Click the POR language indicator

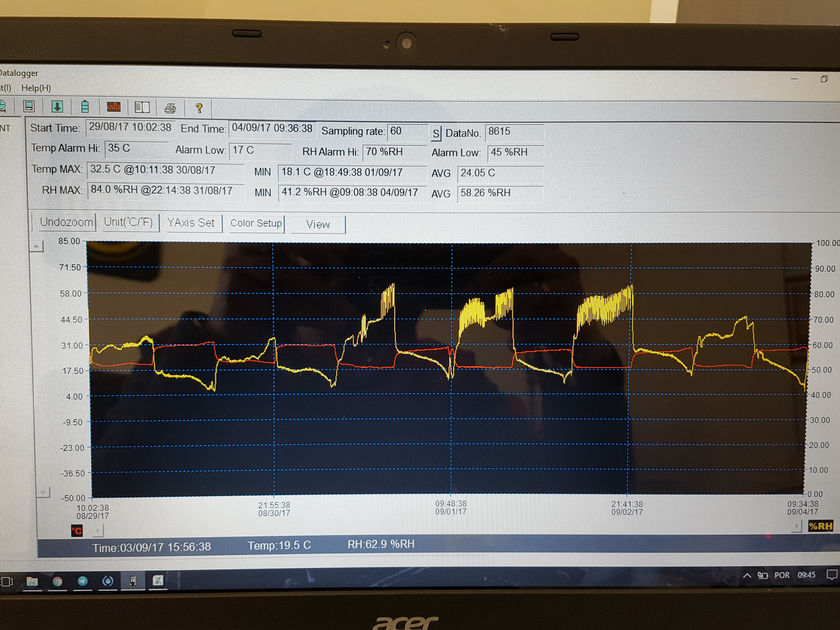click(782, 575)
